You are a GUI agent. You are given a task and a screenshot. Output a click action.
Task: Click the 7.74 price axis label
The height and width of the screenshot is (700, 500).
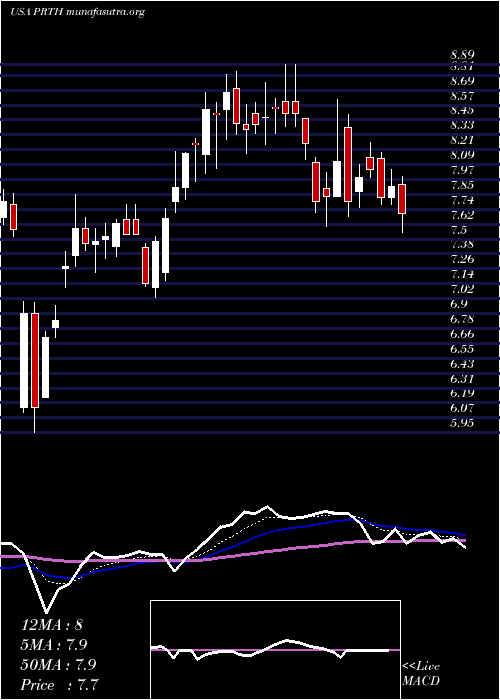pos(462,200)
